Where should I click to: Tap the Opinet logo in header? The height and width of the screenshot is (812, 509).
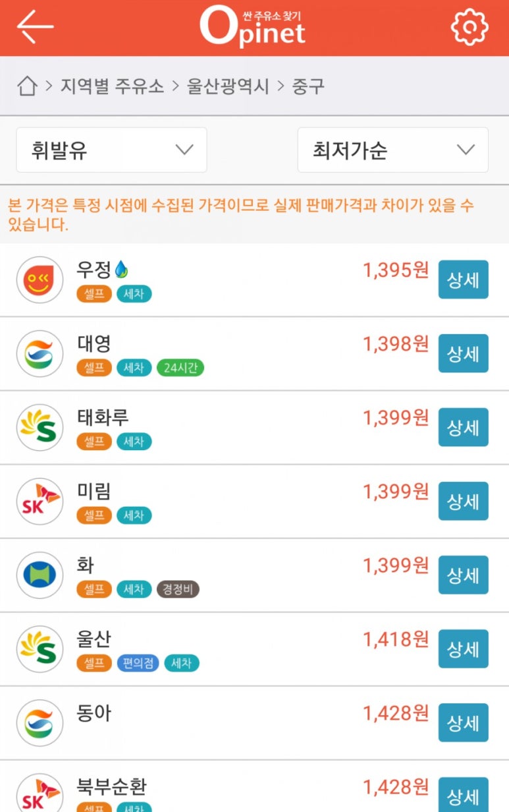coord(253,27)
